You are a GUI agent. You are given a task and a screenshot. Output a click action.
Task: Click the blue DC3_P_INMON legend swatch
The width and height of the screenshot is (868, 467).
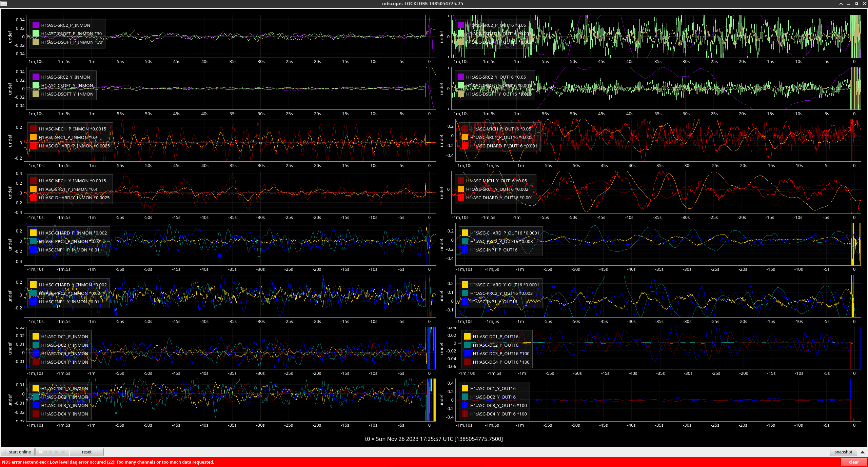[x=36, y=353]
